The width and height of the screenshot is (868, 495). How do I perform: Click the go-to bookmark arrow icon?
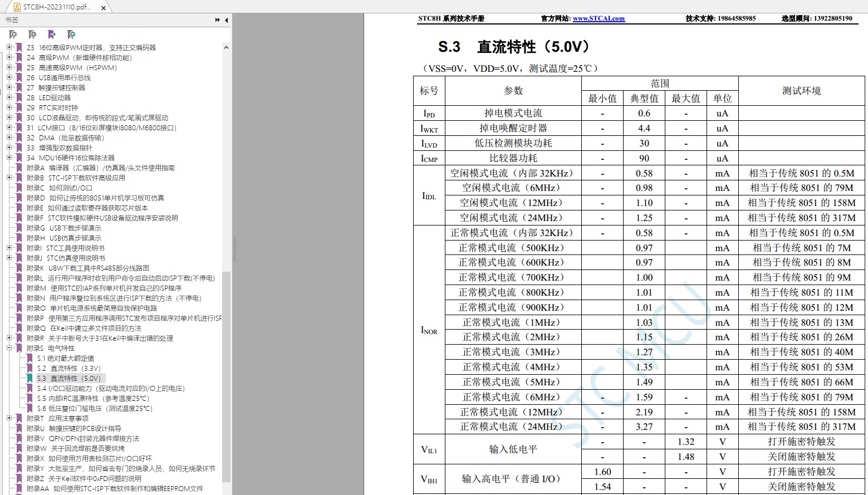click(52, 35)
